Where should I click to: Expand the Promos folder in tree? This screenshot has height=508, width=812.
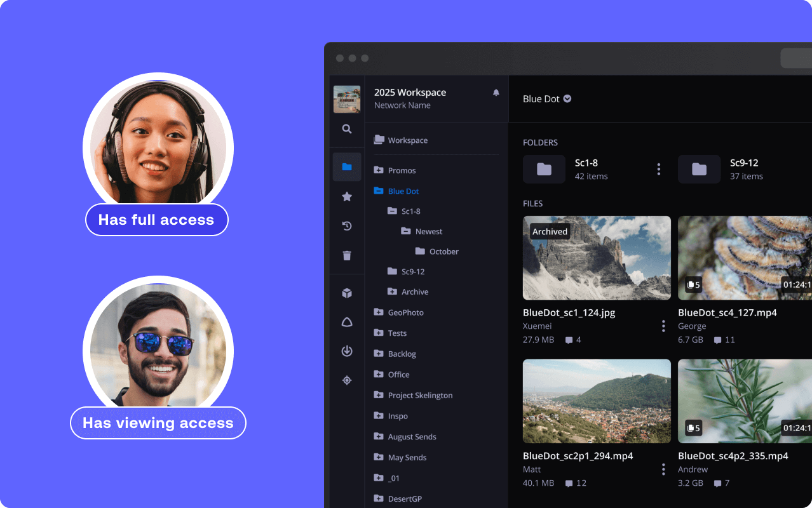pos(379,170)
